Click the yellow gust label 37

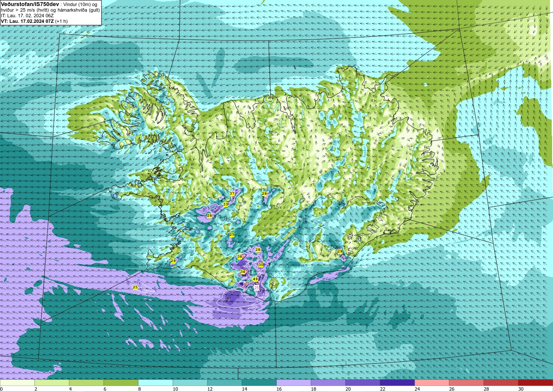click(232, 194)
